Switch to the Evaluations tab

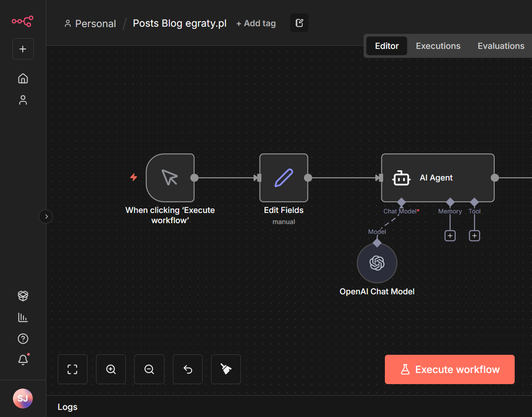(501, 46)
